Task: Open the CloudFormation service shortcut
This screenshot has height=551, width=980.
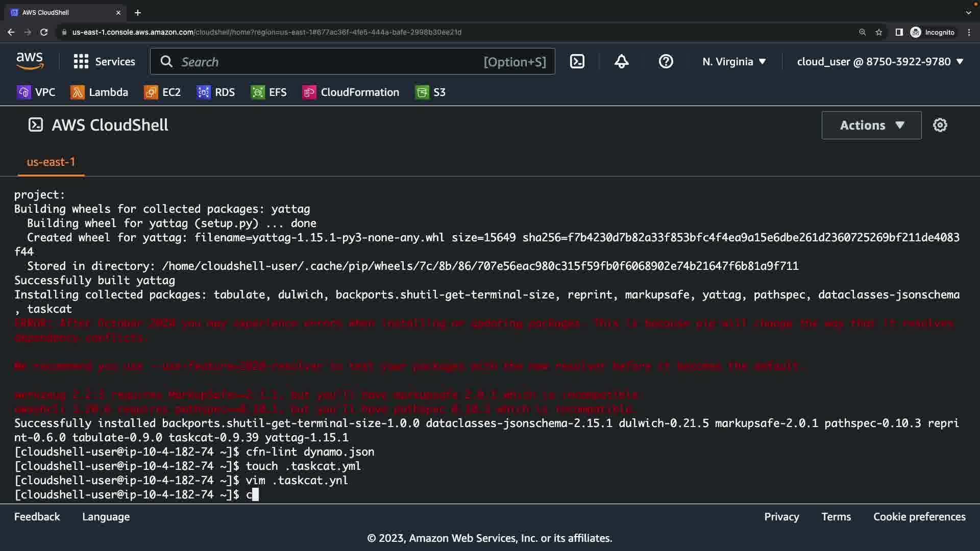Action: (x=351, y=92)
